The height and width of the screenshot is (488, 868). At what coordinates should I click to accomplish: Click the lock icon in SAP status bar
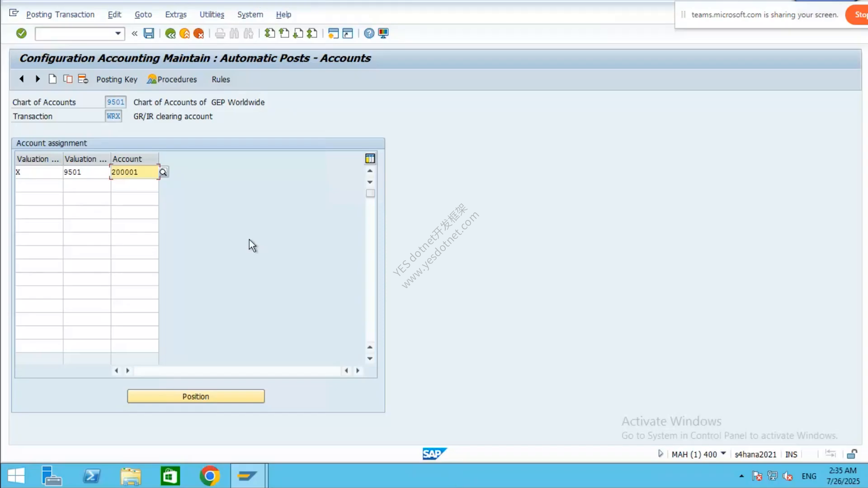pyautogui.click(x=852, y=454)
